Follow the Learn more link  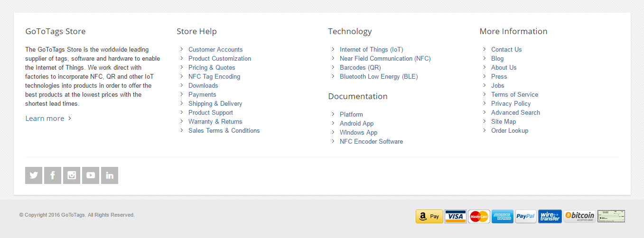(x=45, y=119)
